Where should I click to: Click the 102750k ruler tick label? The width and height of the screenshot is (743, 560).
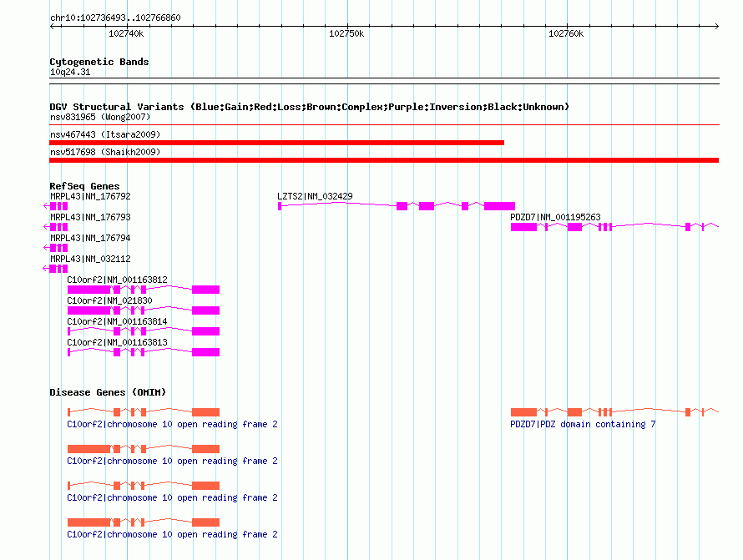[346, 33]
